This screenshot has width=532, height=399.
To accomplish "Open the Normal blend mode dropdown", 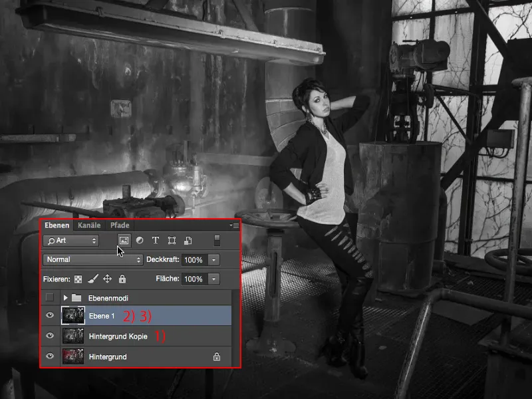I will [92, 260].
